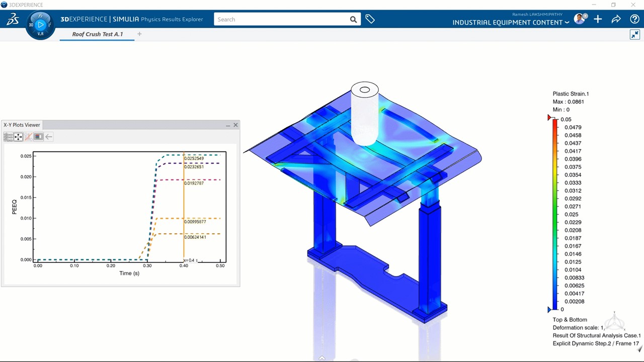
Task: Open the Industrial Equipment Content dropdown
Action: (511, 22)
